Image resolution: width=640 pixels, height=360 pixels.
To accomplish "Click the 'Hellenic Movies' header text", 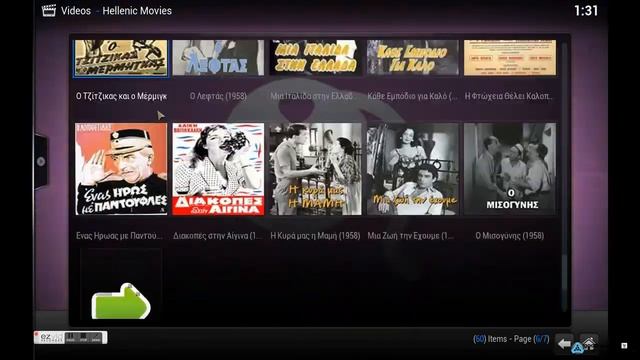I will [137, 11].
